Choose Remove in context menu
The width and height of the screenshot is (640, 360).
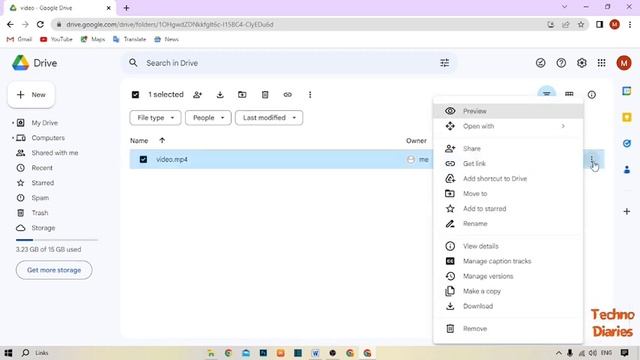click(x=508, y=329)
